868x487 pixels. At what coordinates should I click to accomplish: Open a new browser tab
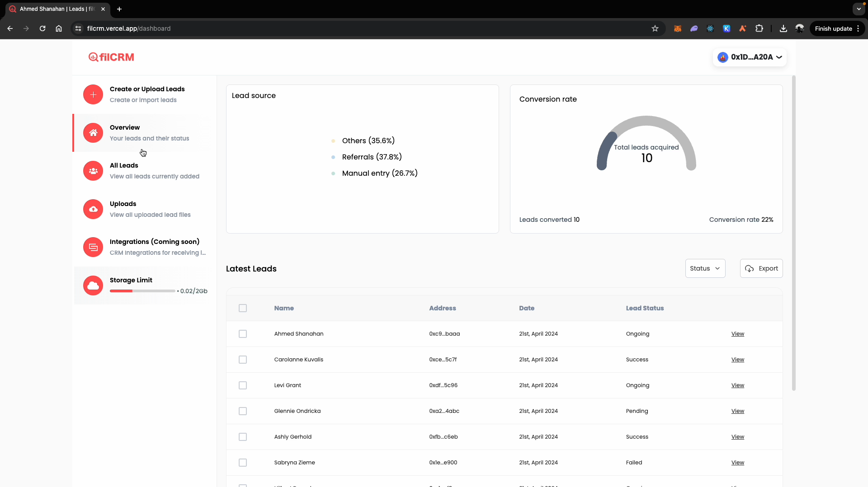tap(119, 9)
